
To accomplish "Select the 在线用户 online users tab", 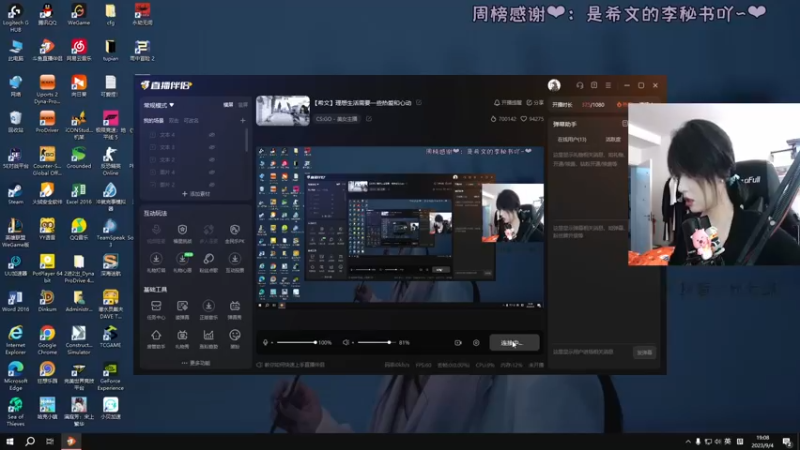I will (x=572, y=139).
